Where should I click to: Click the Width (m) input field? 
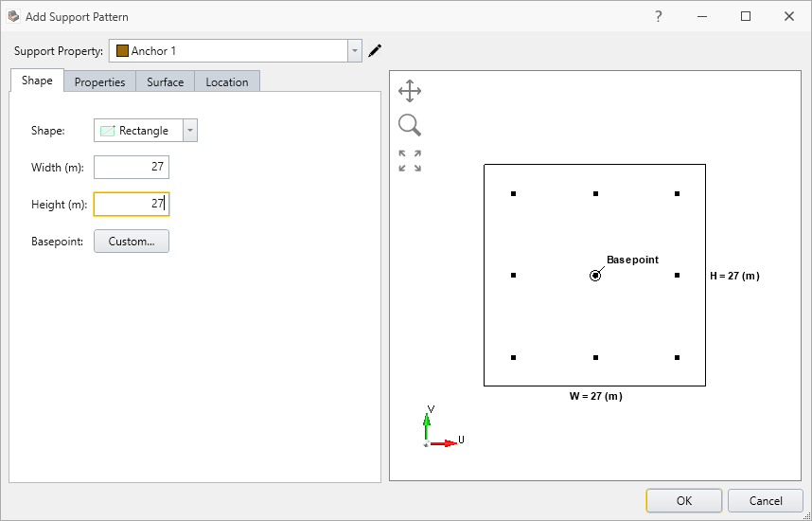point(132,167)
